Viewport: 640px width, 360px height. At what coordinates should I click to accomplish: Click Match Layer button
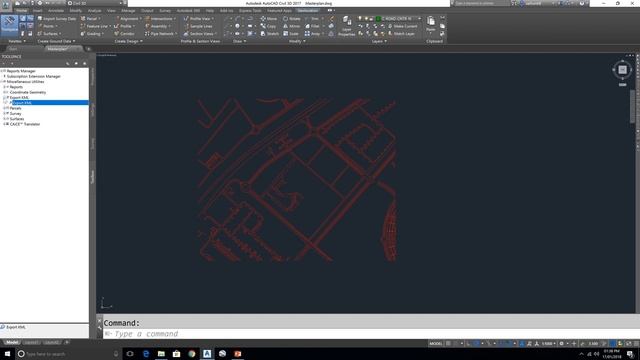coord(401,33)
